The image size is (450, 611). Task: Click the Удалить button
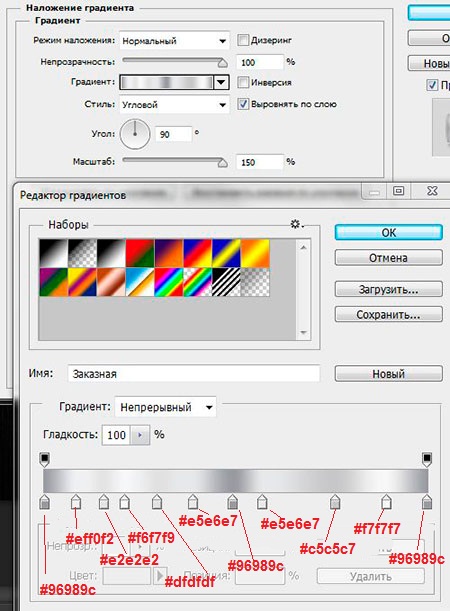(x=371, y=576)
